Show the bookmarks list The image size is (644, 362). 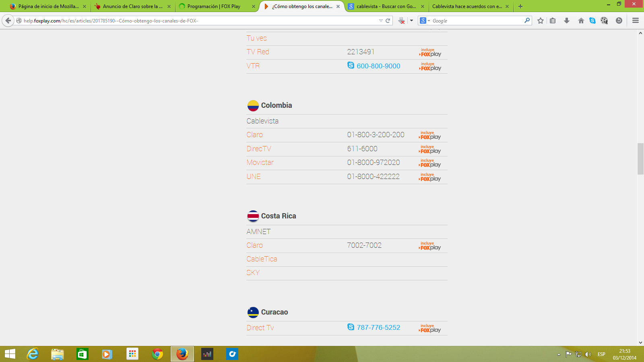pyautogui.click(x=553, y=21)
